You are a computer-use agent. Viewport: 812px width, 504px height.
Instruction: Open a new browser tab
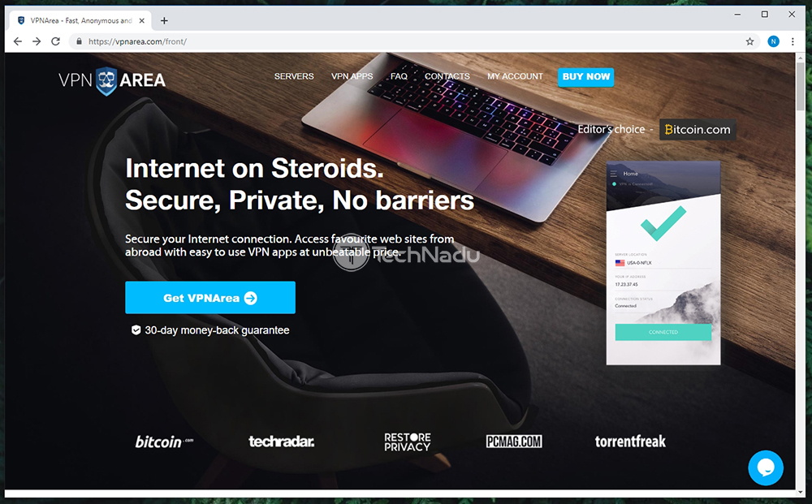[164, 21]
